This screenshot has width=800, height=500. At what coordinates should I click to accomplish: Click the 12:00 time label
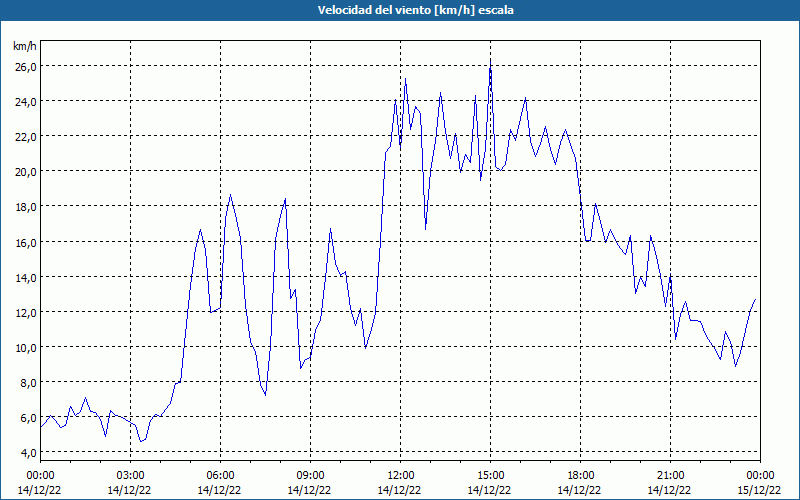[x=401, y=476]
